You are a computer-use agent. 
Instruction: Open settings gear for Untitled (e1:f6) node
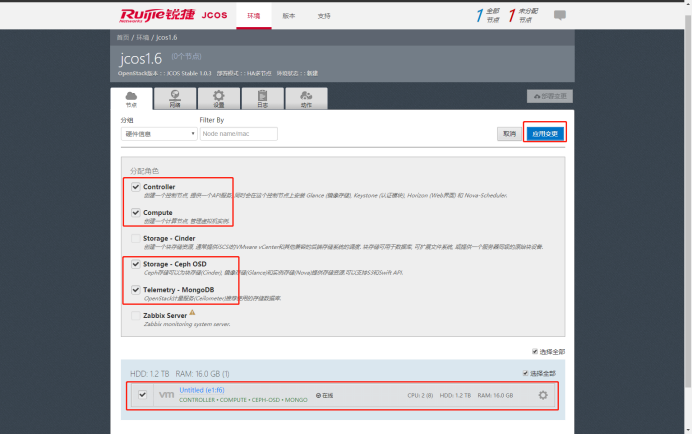[x=543, y=395]
